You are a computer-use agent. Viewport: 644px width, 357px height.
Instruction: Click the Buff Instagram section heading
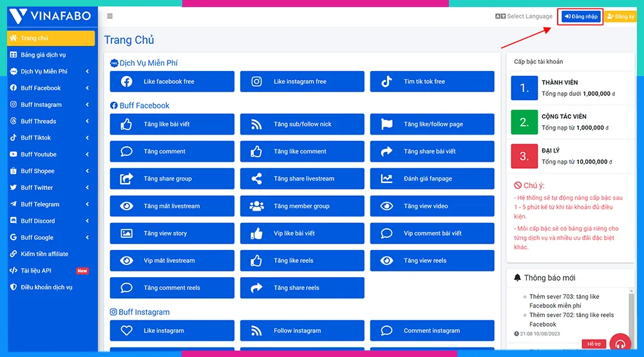[140, 313]
